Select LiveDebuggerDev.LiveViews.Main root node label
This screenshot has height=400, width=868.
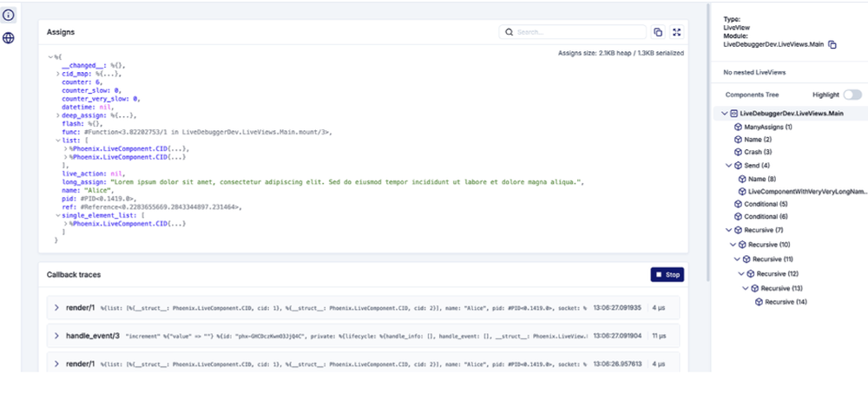(x=792, y=114)
